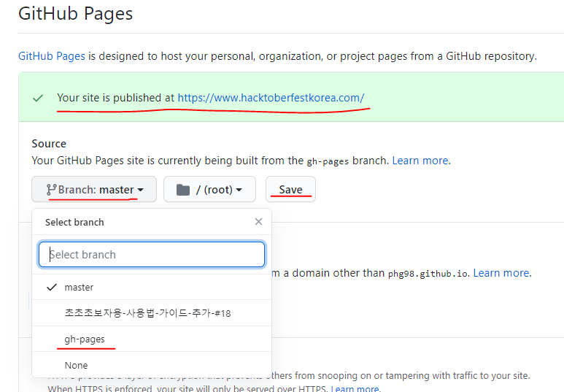Screen dimensions: 564x392
Task: Select the gh-pages branch option
Action: pos(152,339)
